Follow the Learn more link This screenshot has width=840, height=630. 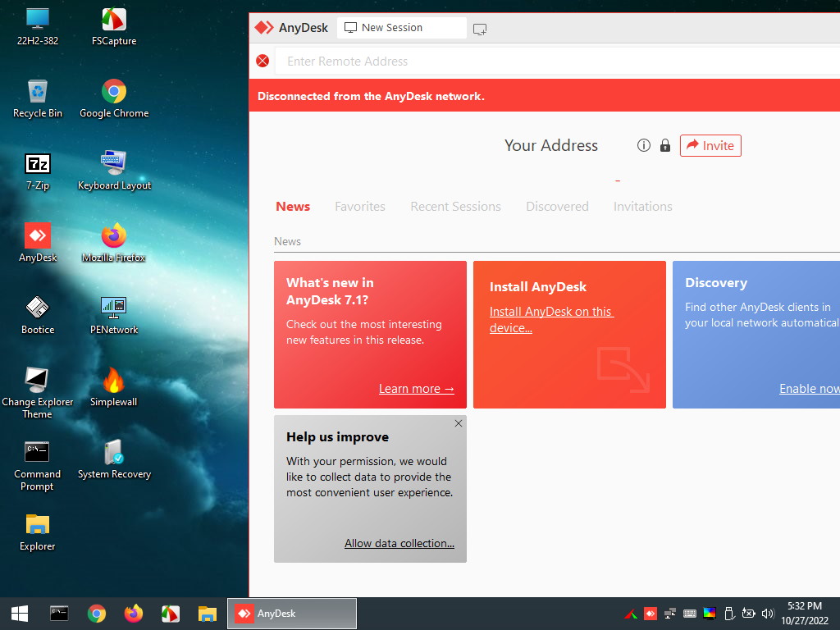(416, 388)
